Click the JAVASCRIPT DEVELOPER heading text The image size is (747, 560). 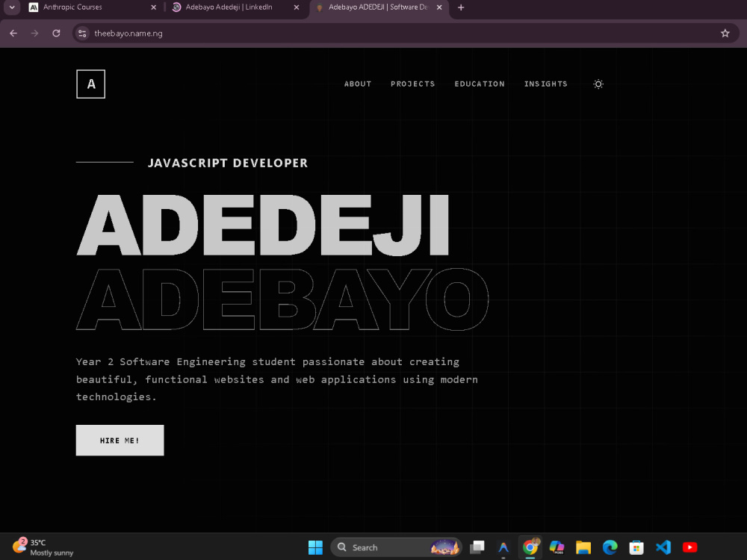point(228,163)
